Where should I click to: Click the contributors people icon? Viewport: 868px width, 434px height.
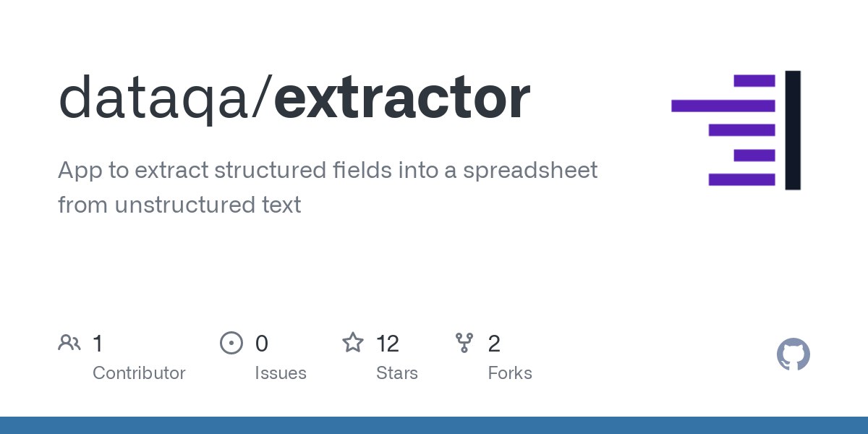point(69,343)
